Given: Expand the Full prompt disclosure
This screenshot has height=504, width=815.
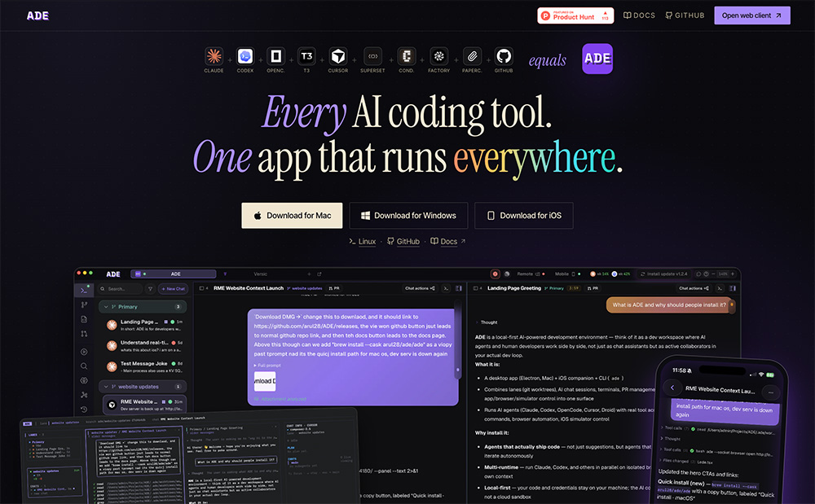Looking at the screenshot, I should [267, 366].
